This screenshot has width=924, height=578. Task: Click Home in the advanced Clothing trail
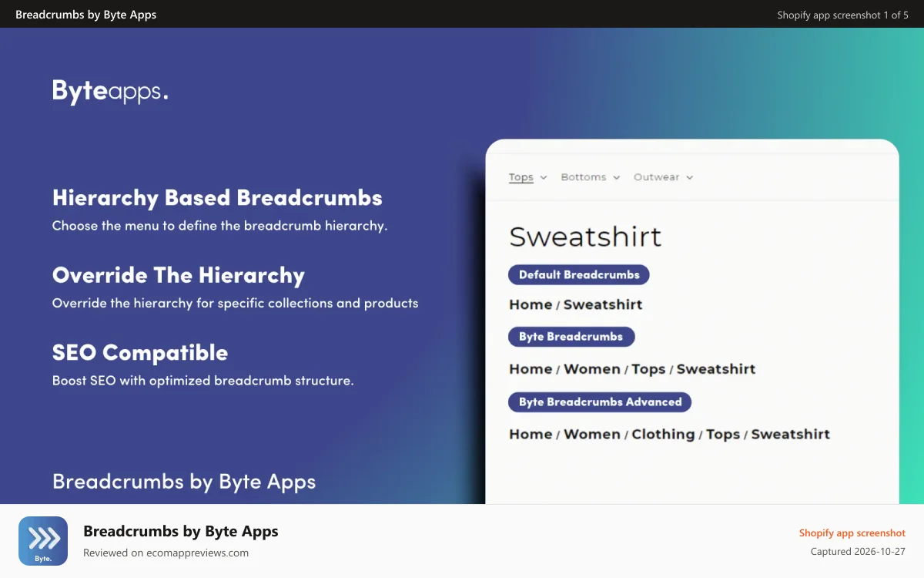531,435
